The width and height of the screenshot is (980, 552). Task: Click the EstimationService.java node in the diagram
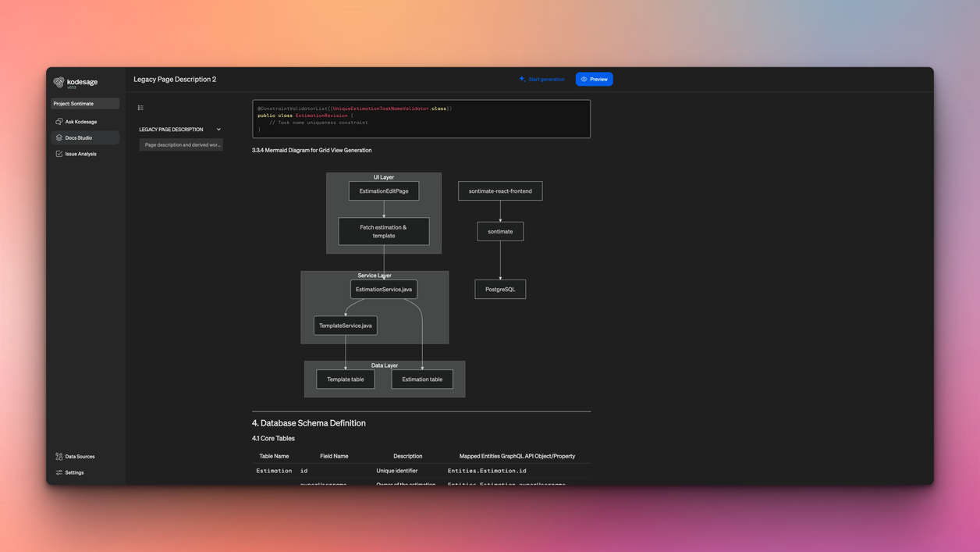383,289
